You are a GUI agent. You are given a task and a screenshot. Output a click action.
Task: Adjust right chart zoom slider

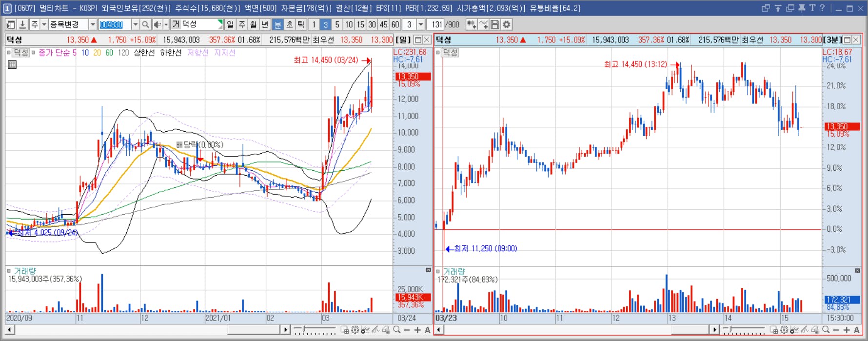pos(744,330)
